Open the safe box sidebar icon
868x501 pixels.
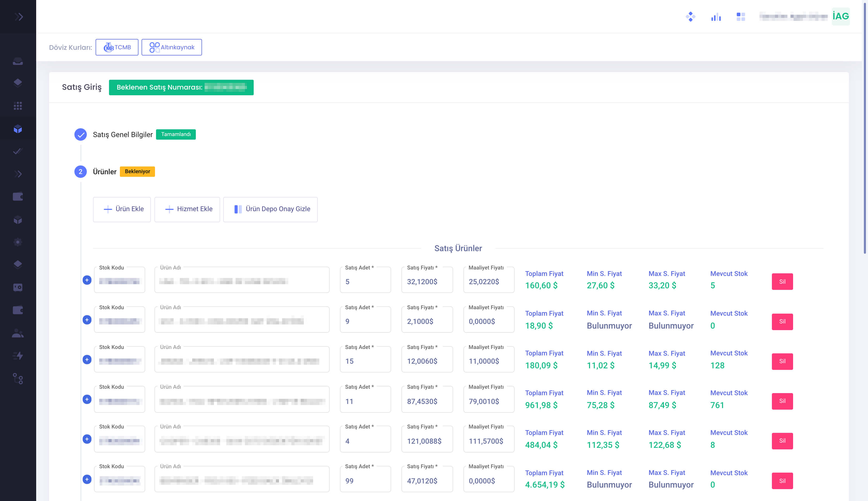pyautogui.click(x=18, y=287)
